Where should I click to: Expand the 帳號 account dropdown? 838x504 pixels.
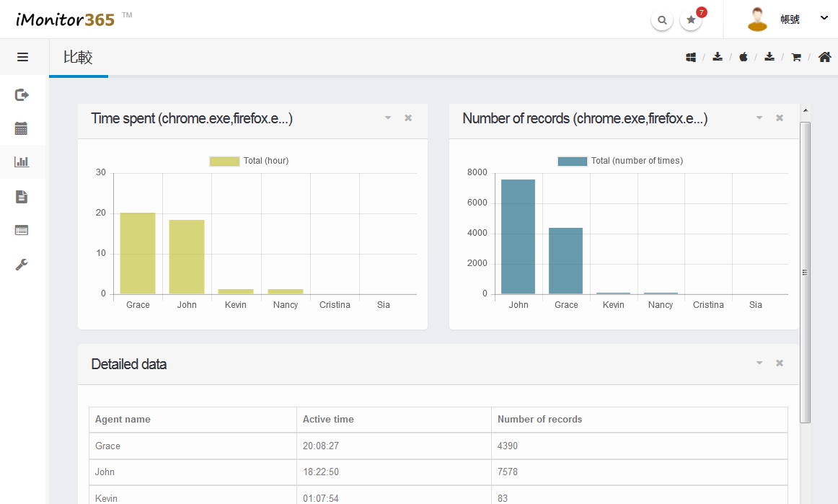tap(824, 19)
